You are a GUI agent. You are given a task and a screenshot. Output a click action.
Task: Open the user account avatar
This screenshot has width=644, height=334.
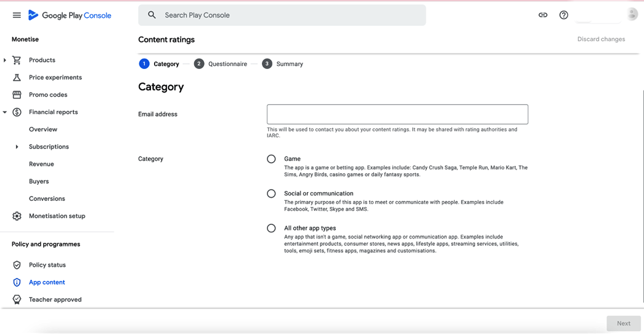click(632, 15)
